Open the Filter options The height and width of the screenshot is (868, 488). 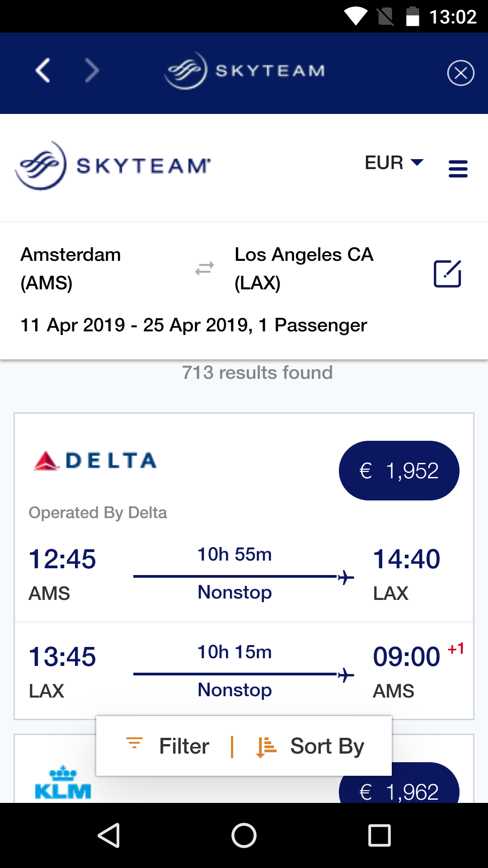click(x=168, y=746)
